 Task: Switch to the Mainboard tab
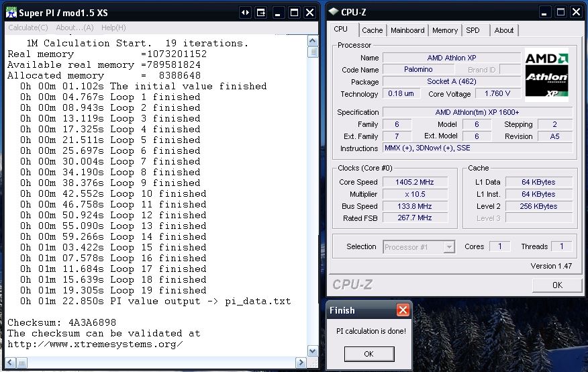[407, 30]
